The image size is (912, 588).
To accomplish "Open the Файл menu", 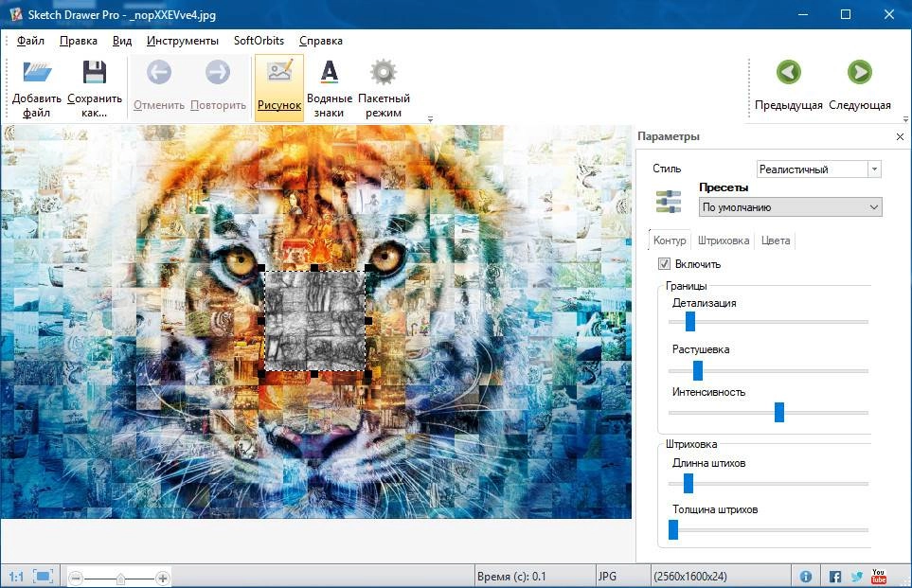I will click(x=30, y=41).
